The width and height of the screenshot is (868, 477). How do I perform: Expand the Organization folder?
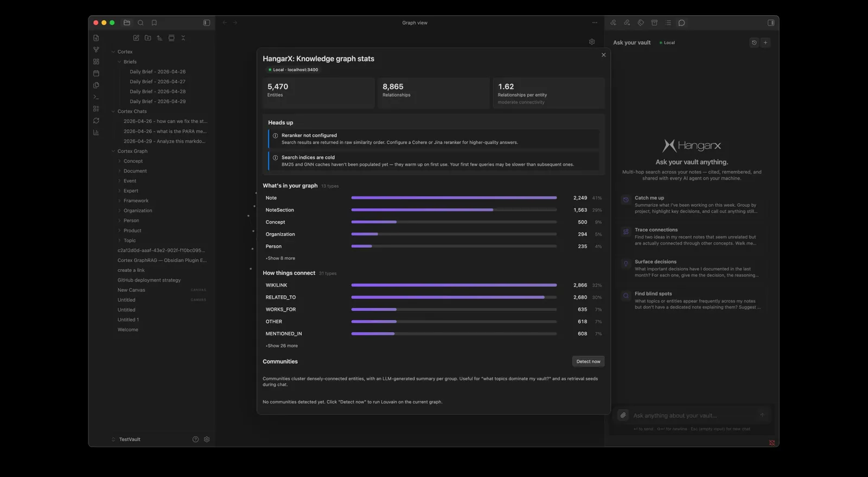click(119, 211)
